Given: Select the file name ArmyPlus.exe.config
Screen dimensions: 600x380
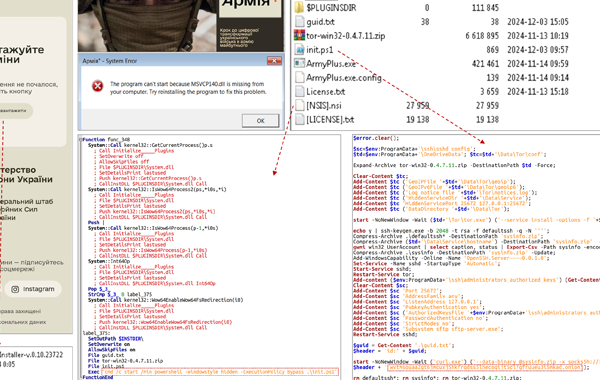Looking at the screenshot, I should [x=344, y=78].
